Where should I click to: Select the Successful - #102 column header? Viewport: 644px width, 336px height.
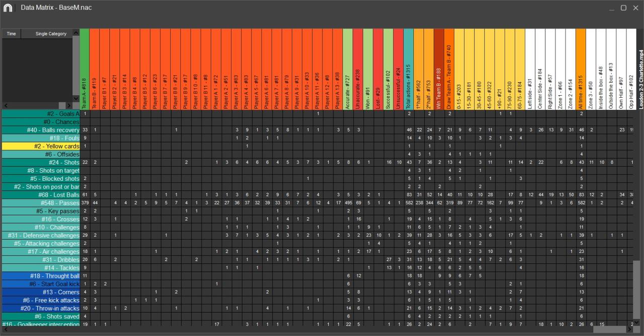388,69
